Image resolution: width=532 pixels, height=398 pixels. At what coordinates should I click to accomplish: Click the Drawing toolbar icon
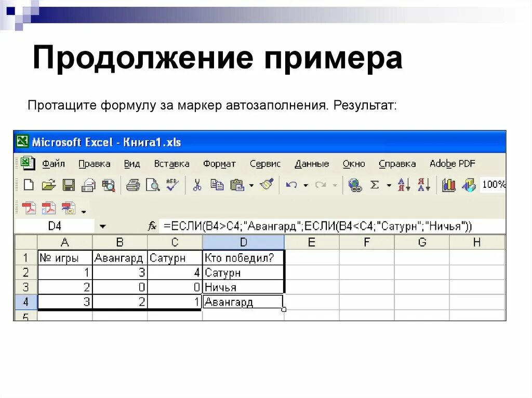point(469,185)
